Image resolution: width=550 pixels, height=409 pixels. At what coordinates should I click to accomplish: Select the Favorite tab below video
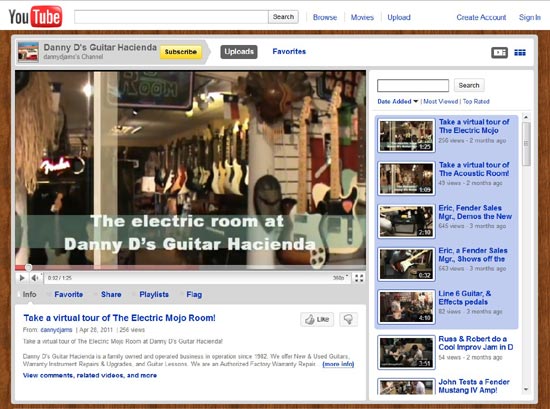[x=68, y=295]
